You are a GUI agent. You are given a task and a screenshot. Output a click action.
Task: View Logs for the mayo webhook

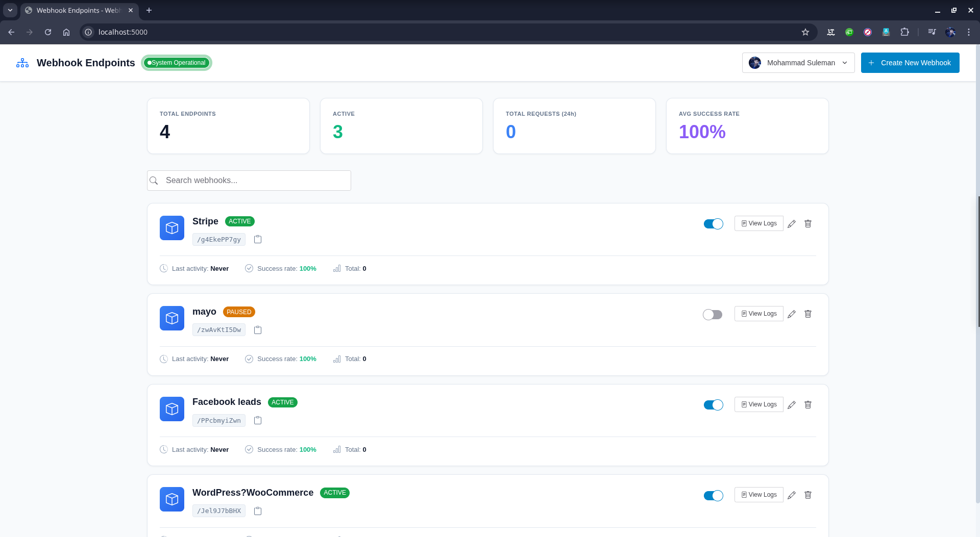point(759,314)
